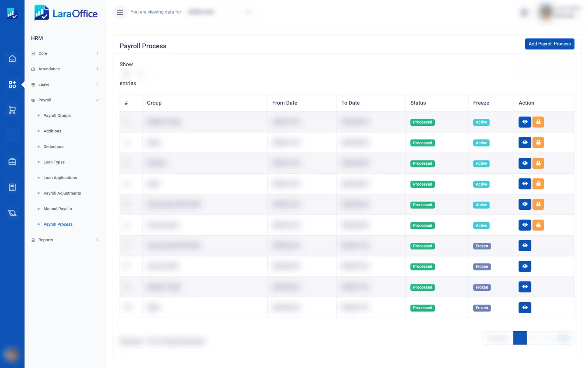
Task: Click the Active badge in first row
Action: coord(481,122)
